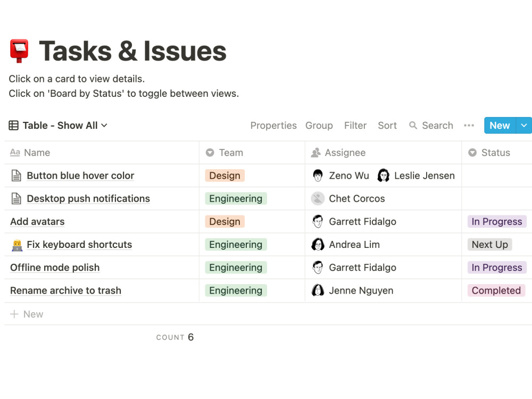Click the Jenne Nguyen assignee name
The width and height of the screenshot is (532, 399).
coord(361,291)
